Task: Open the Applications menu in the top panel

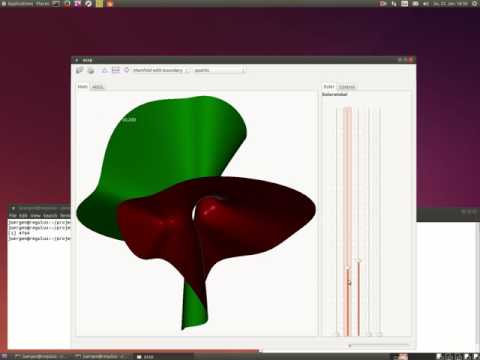Action: [x=18, y=4]
